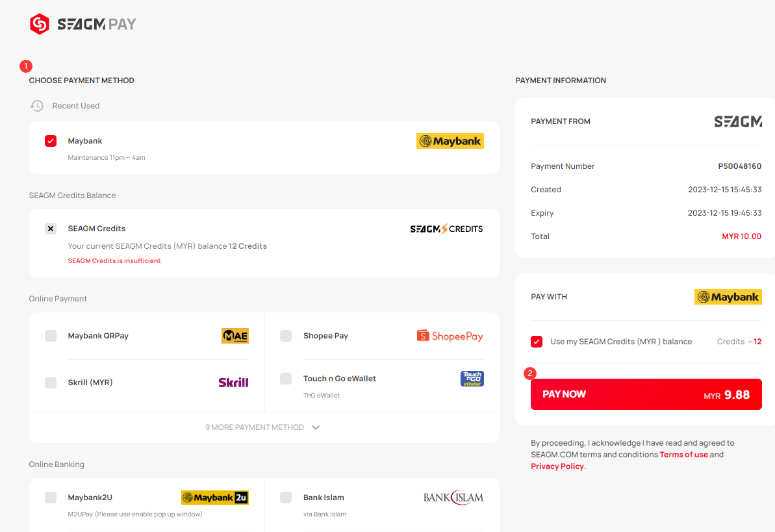Click the via Bank Islam subtitle
Image resolution: width=775 pixels, height=532 pixels.
coord(325,514)
